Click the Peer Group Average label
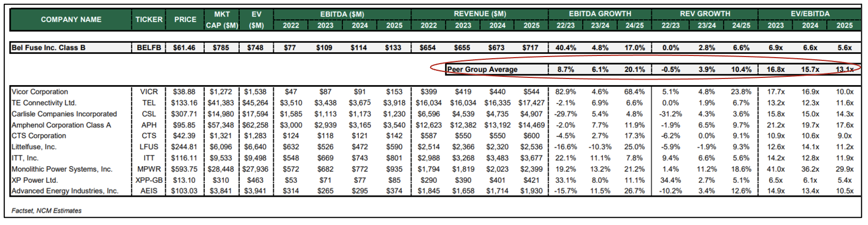Screen dimensions: 868x225 click(482, 70)
